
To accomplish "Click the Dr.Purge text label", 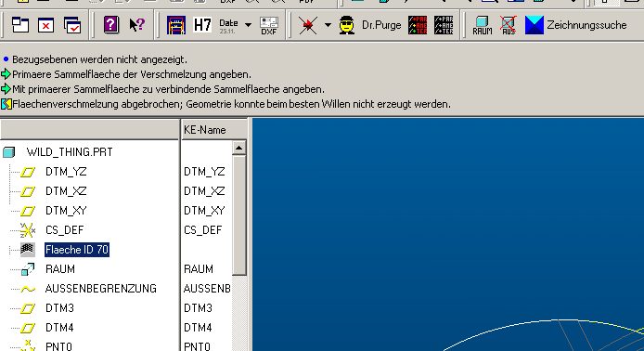I will click(381, 25).
